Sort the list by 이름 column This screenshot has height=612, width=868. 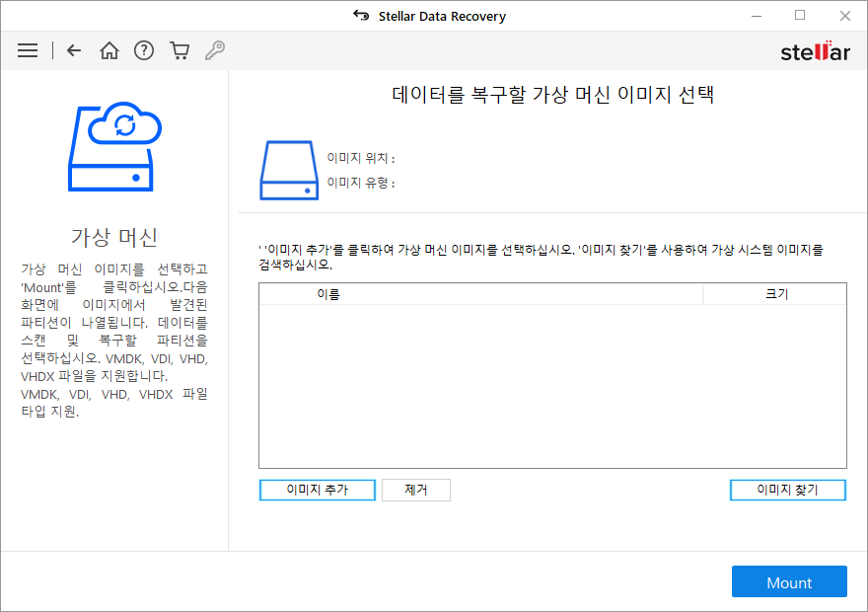481,294
